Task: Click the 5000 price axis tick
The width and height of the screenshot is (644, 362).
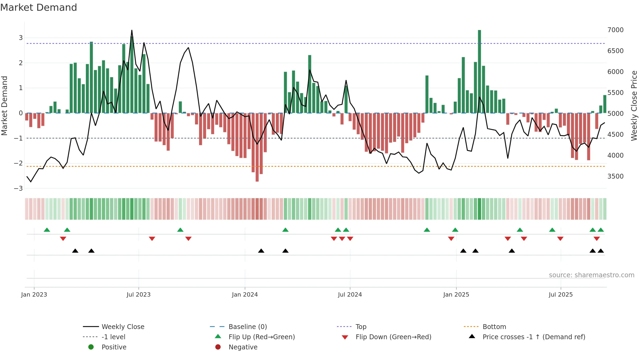Action: pos(616,113)
